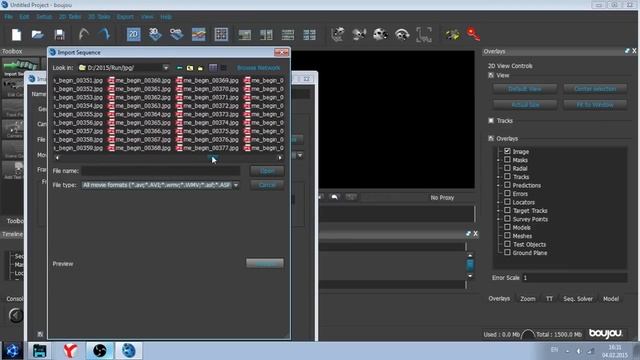Create a new project from toolbar
The width and height of the screenshot is (640, 360).
pyautogui.click(x=16, y=35)
